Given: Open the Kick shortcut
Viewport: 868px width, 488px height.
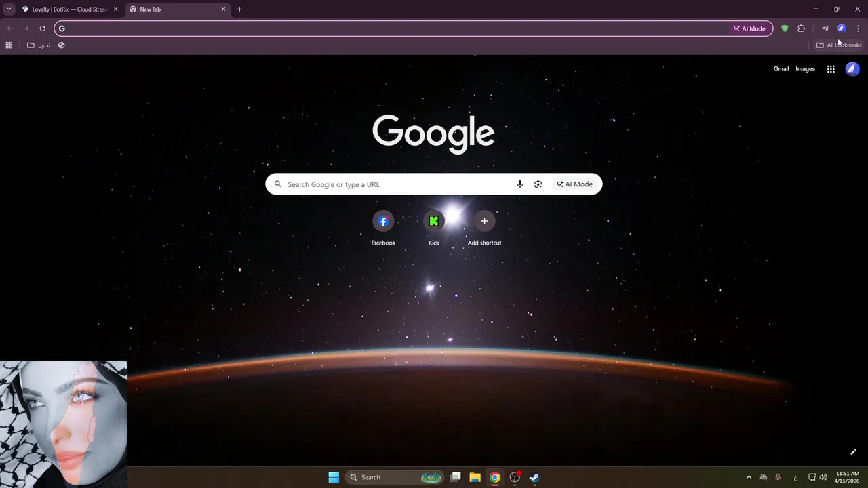Looking at the screenshot, I should click(x=434, y=228).
